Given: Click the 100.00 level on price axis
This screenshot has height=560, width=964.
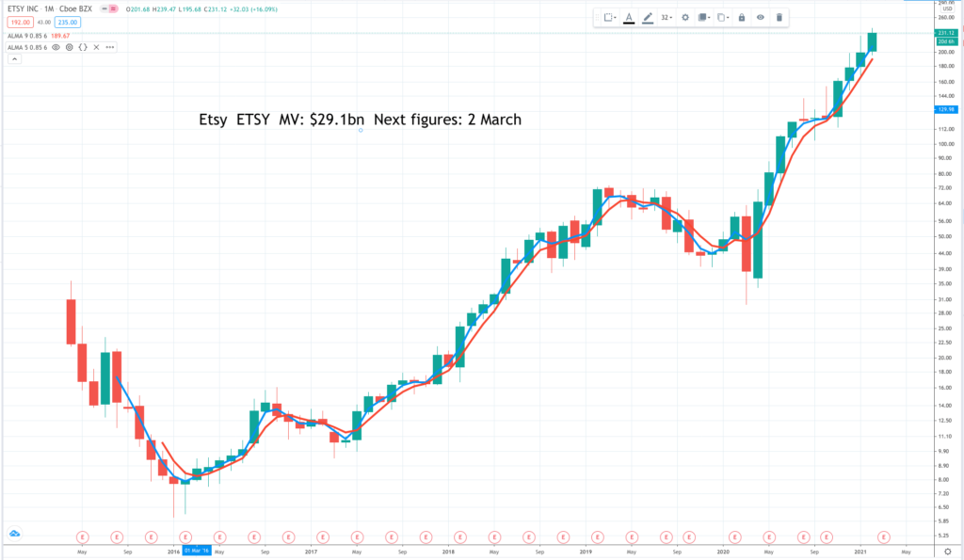Looking at the screenshot, I should (x=945, y=144).
